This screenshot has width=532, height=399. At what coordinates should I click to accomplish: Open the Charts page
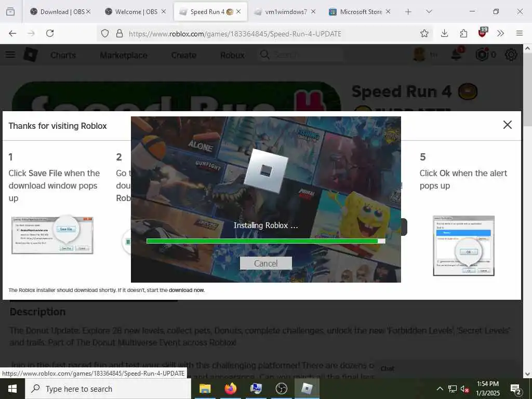[63, 55]
